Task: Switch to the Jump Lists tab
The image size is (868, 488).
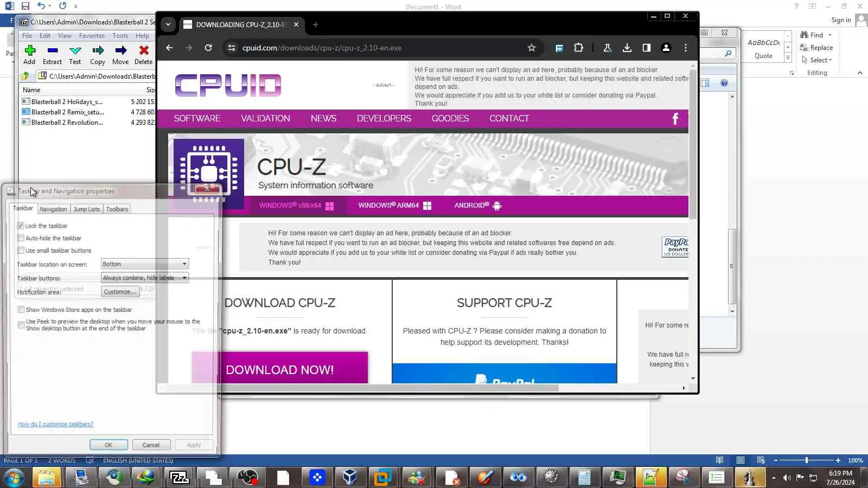Action: point(87,209)
